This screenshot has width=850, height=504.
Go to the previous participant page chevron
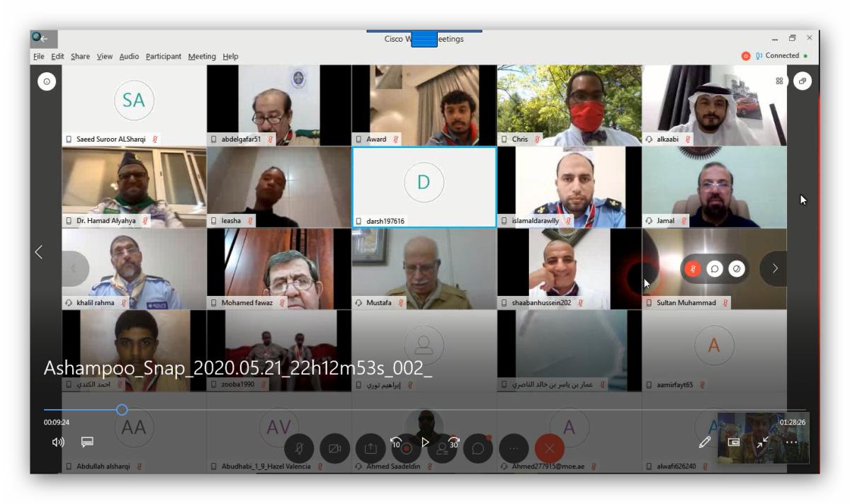(x=39, y=252)
